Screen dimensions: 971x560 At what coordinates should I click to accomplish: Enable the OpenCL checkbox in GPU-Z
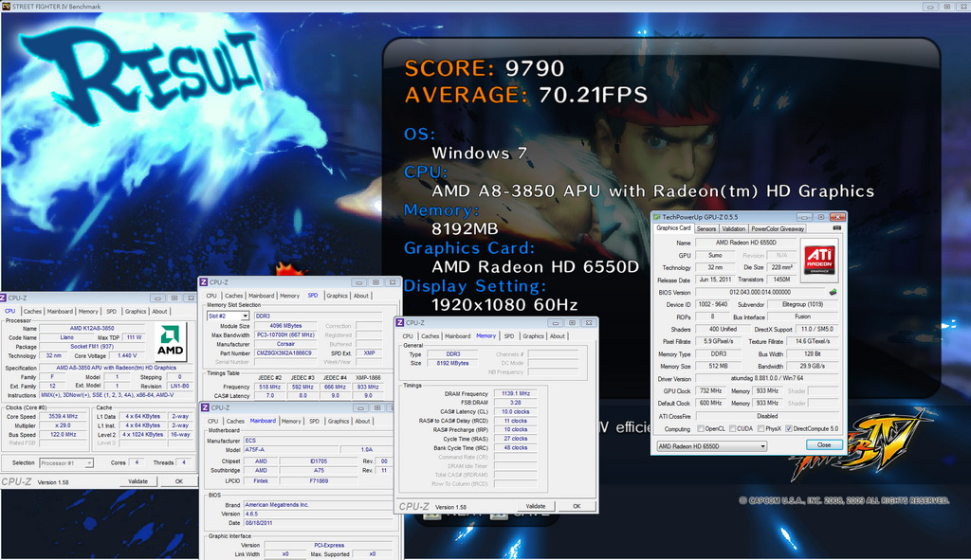click(701, 429)
